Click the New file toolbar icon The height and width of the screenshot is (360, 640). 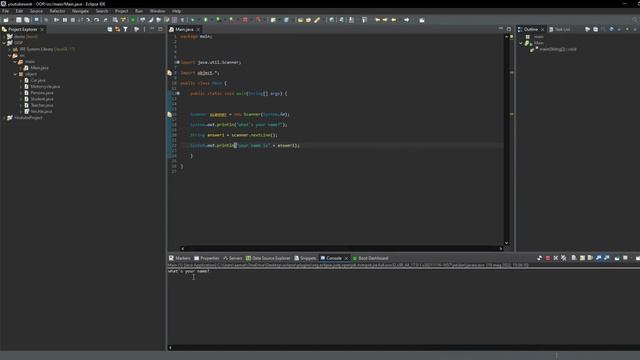point(6,20)
